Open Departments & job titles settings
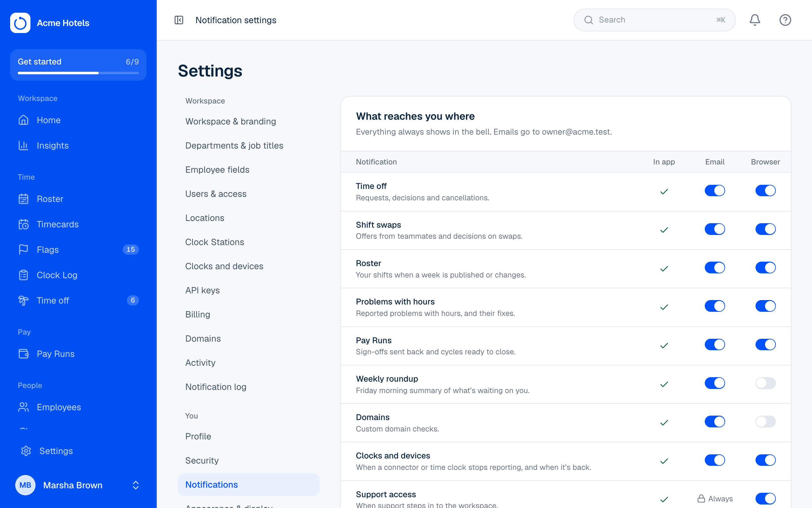 click(x=249, y=145)
